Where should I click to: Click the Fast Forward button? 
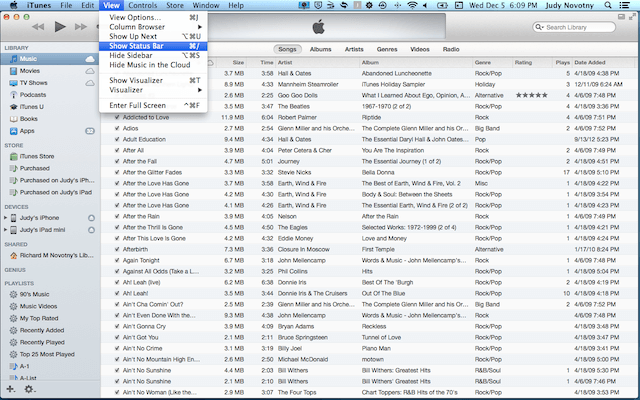81,27
